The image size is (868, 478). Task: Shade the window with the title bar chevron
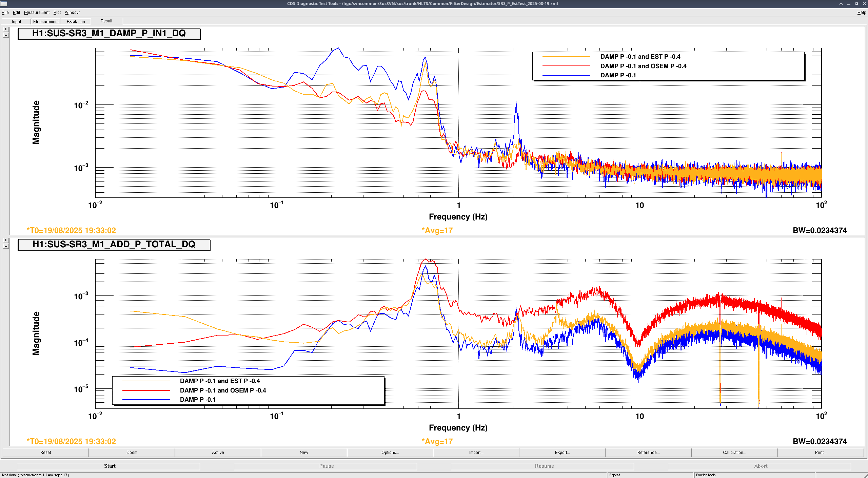(x=841, y=4)
